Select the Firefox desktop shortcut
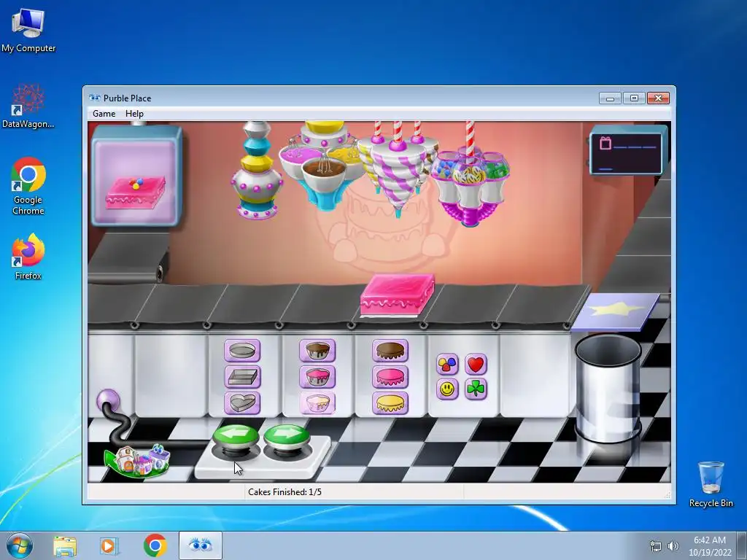The width and height of the screenshot is (747, 560). 28,257
